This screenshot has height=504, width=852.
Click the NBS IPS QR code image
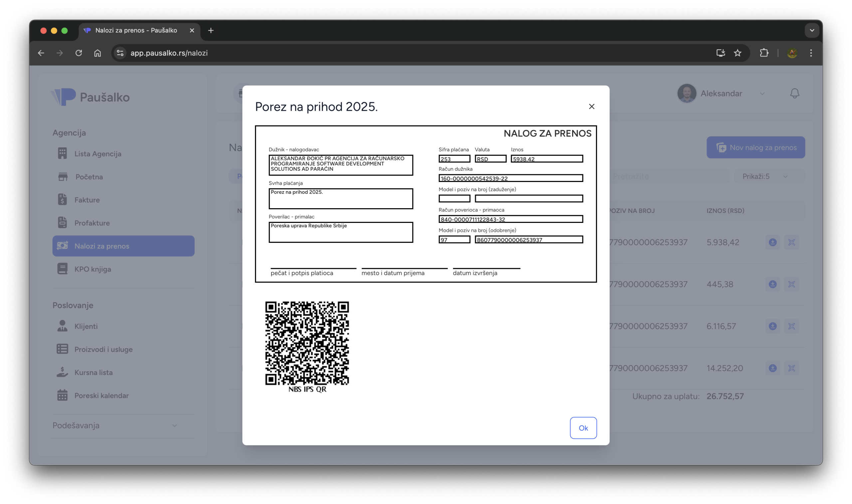[307, 343]
